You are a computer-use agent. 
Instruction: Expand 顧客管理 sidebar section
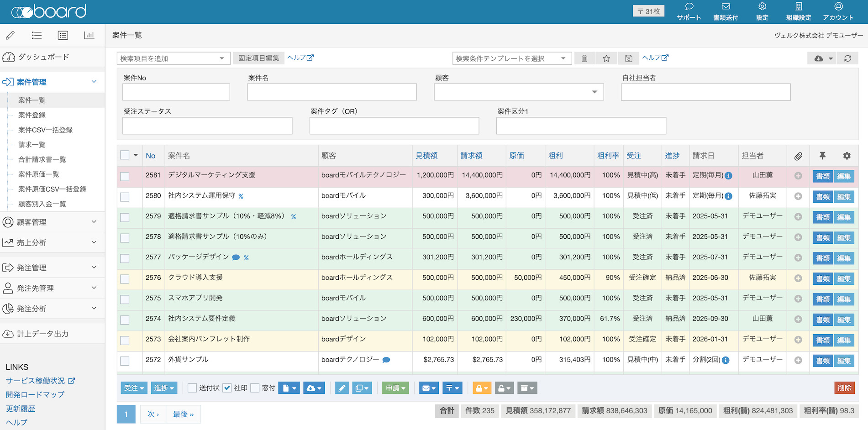click(x=52, y=222)
